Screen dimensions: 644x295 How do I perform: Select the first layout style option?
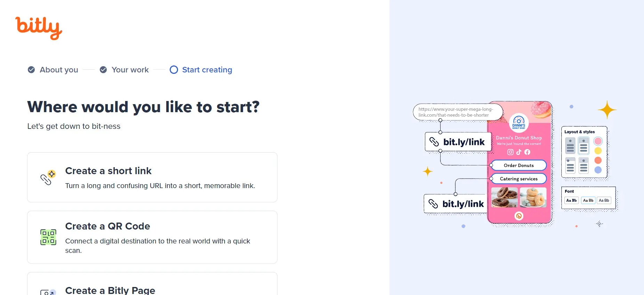(x=570, y=146)
